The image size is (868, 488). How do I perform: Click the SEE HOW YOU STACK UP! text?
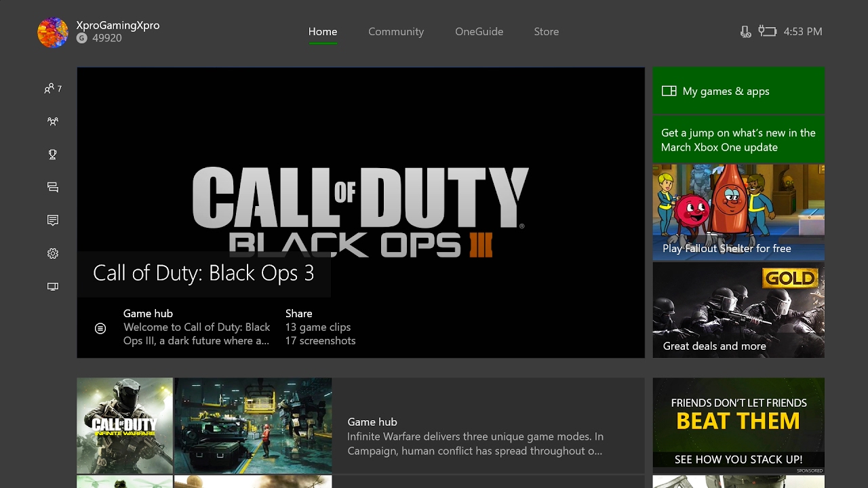[738, 460]
